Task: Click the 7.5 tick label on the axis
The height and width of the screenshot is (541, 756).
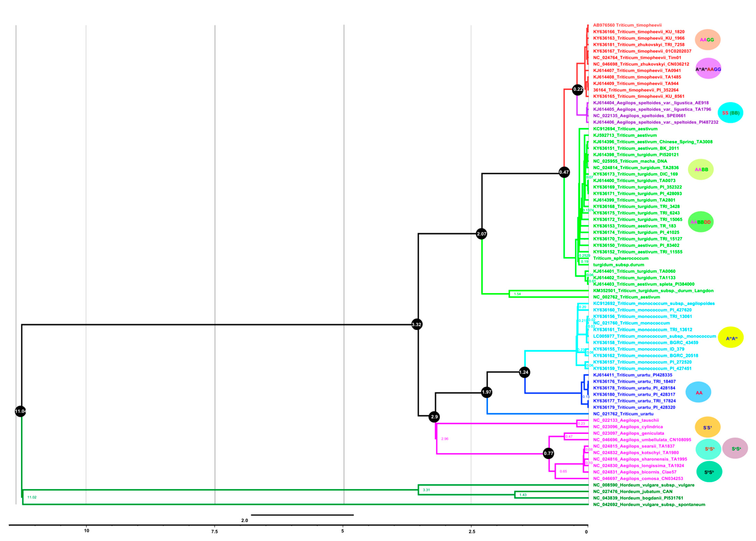Action: click(215, 531)
